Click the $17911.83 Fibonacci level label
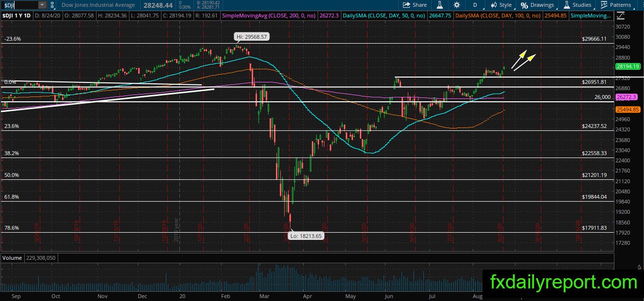The image size is (644, 301). [x=594, y=228]
